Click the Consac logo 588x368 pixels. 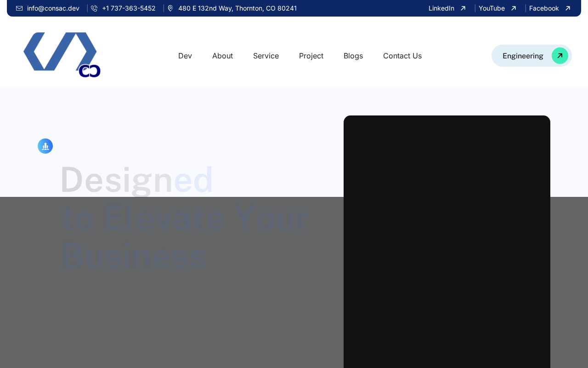point(62,55)
